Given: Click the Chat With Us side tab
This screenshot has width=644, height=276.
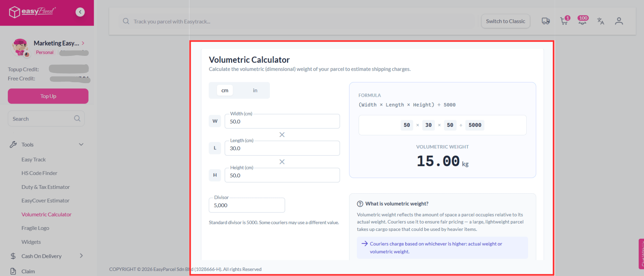Looking at the screenshot, I should point(641,254).
